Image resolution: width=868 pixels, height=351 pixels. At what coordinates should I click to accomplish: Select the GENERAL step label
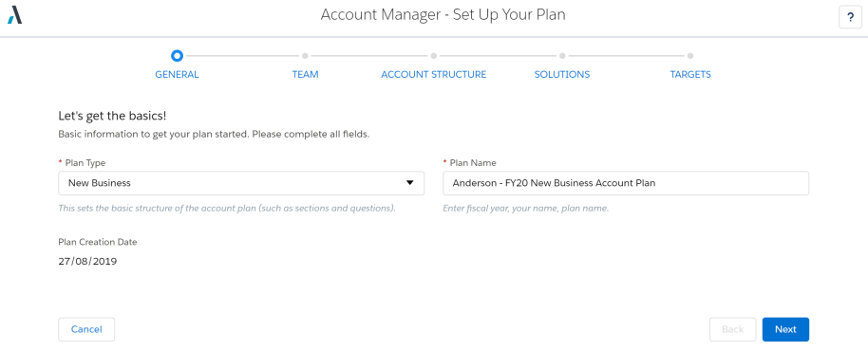point(177,74)
